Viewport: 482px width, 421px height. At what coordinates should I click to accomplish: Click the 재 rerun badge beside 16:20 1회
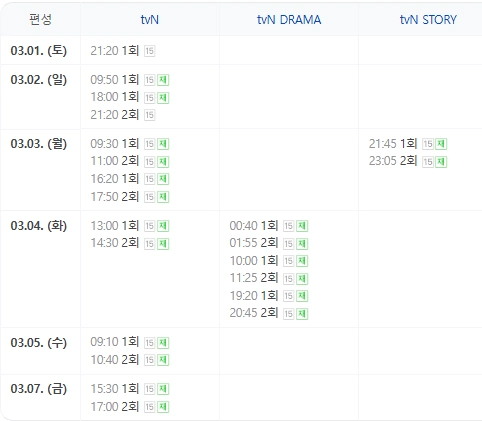pos(163,179)
